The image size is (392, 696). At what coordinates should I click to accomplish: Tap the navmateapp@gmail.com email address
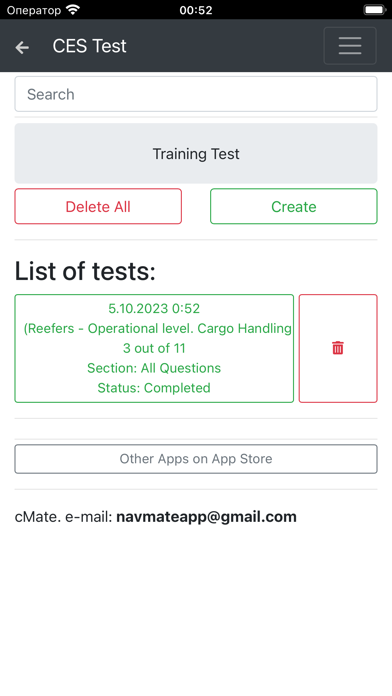click(x=206, y=517)
